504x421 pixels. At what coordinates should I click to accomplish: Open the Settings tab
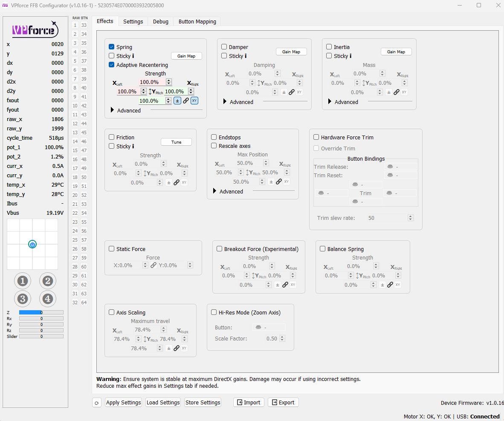click(x=133, y=21)
